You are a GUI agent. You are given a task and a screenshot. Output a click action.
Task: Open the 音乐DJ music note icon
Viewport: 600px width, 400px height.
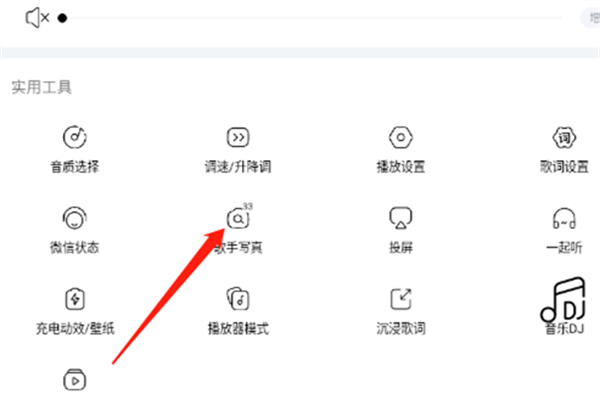coord(563,299)
